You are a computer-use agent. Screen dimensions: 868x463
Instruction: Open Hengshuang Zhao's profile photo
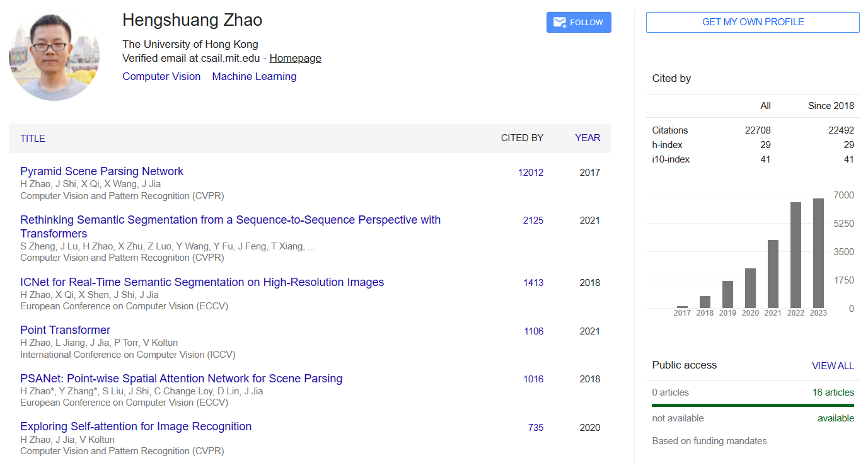[x=54, y=55]
